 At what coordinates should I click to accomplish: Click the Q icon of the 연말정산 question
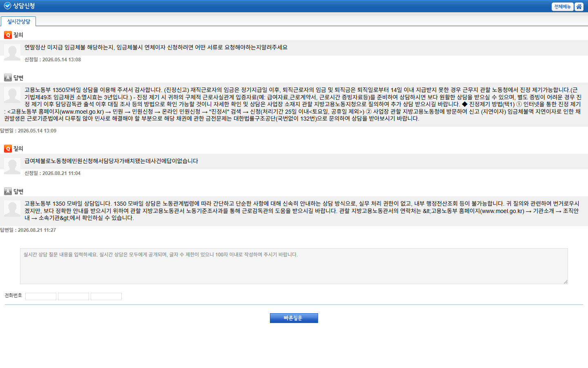[x=8, y=35]
